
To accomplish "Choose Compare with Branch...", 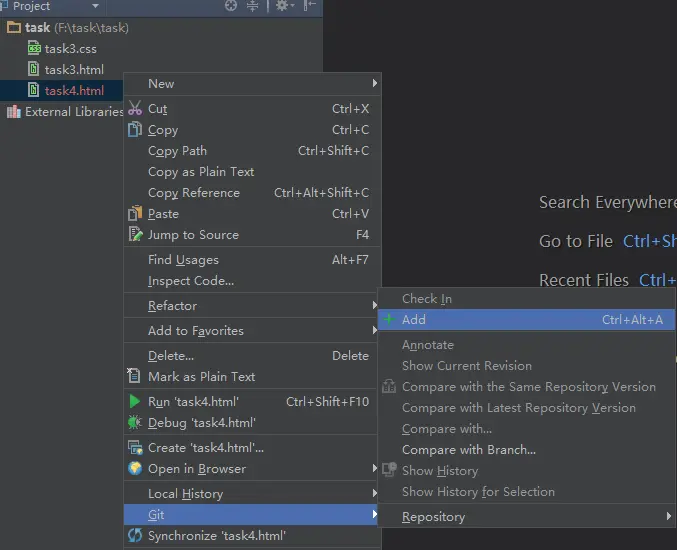I will tap(526, 450).
